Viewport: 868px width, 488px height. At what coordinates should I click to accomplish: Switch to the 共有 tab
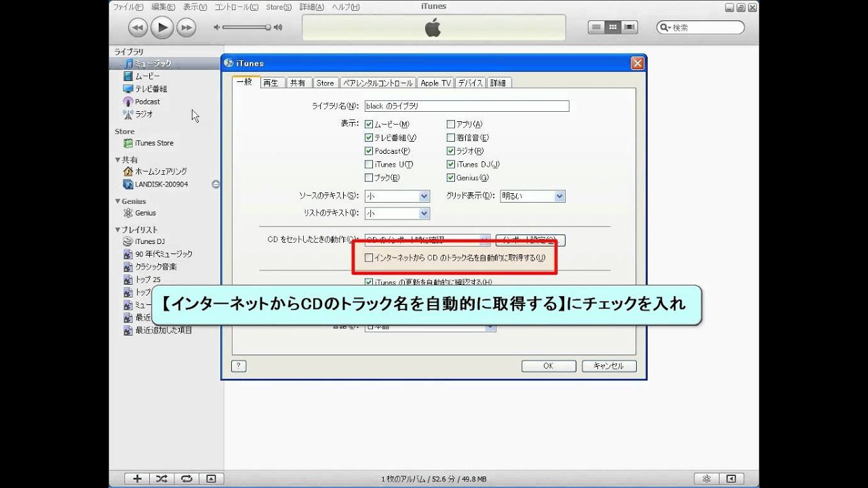click(x=298, y=83)
